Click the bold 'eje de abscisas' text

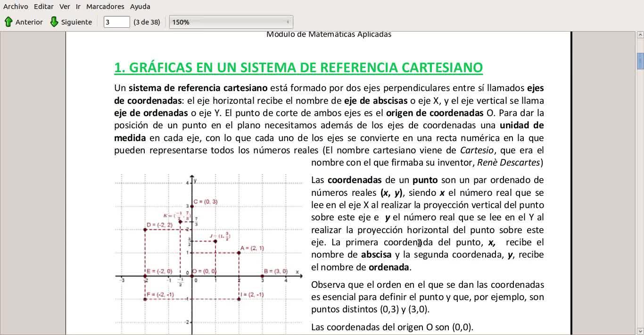click(x=376, y=100)
